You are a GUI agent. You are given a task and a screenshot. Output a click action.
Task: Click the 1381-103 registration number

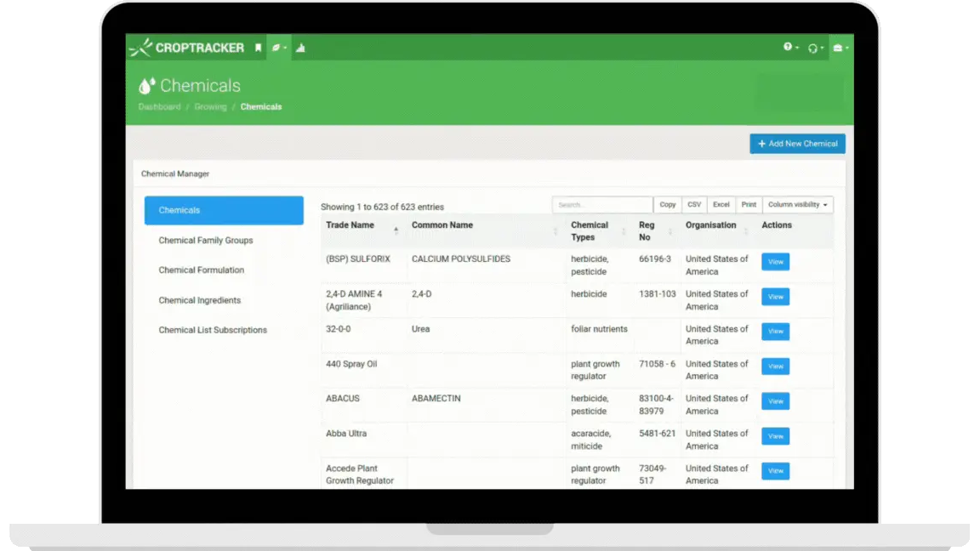click(657, 293)
